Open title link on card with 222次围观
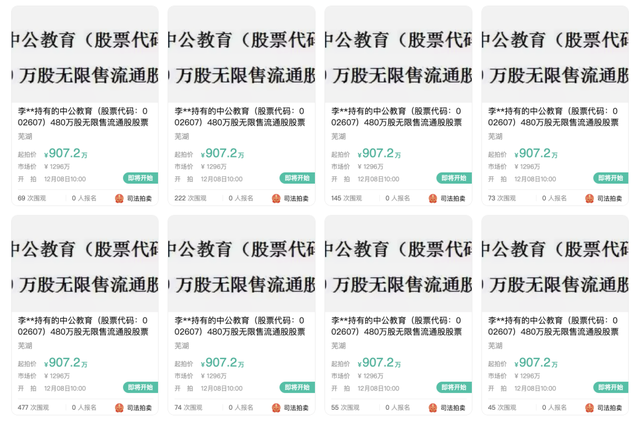 240,117
